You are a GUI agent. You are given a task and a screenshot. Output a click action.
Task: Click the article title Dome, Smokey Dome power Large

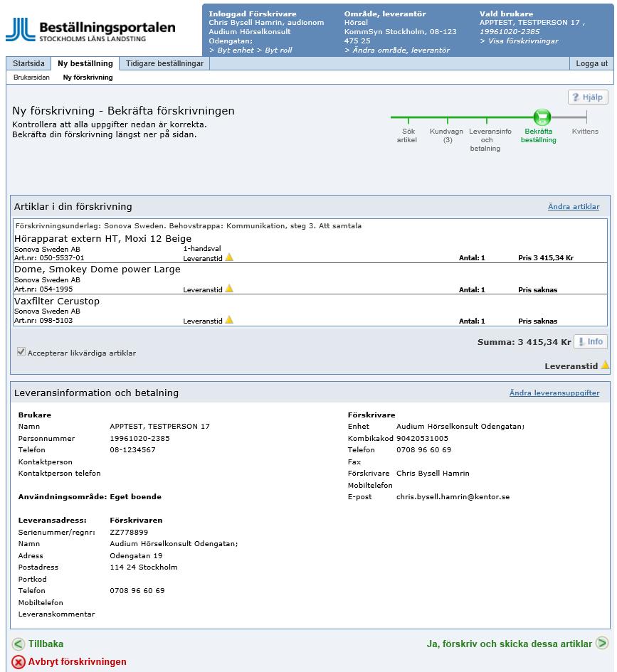point(97,269)
